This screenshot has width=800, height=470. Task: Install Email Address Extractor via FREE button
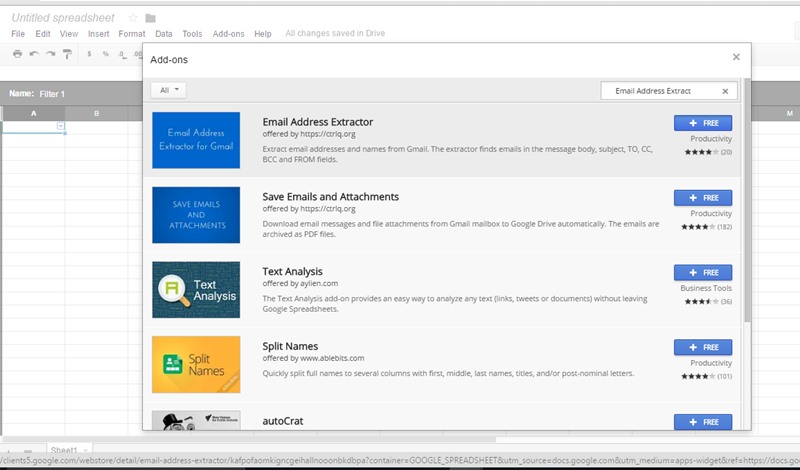point(703,123)
